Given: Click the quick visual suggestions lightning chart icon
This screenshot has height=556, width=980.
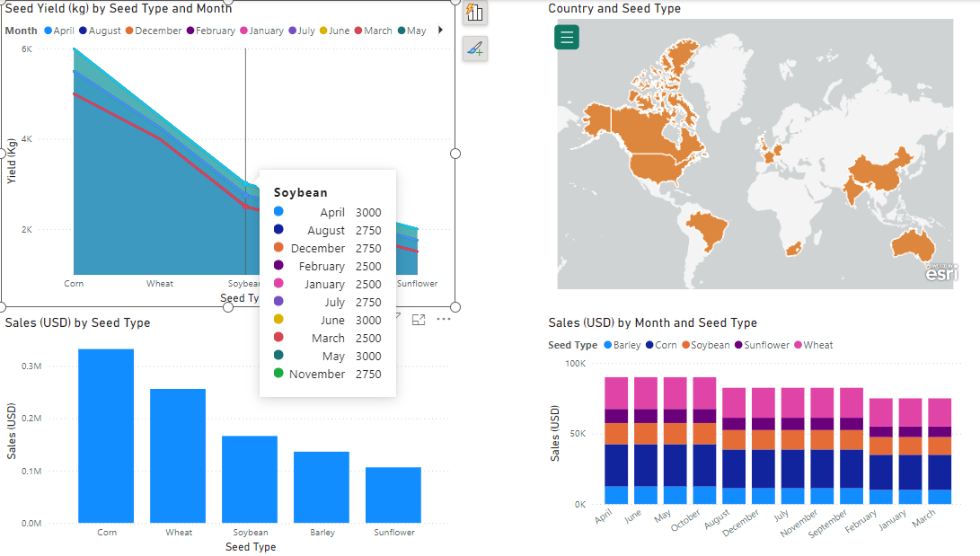Looking at the screenshot, I should click(x=475, y=13).
